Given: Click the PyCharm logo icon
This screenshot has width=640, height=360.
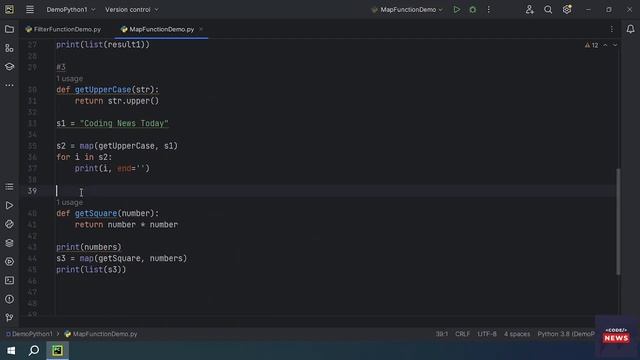Looking at the screenshot, I should (x=9, y=9).
